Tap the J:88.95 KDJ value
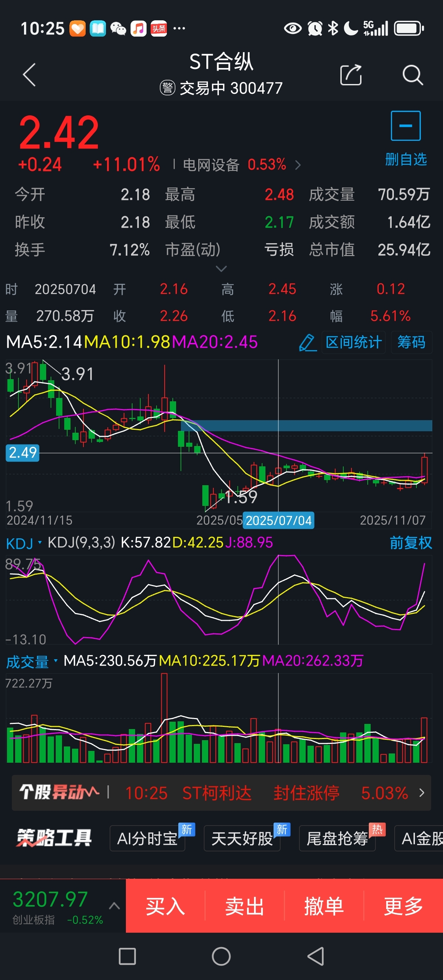The image size is (443, 980). (249, 543)
